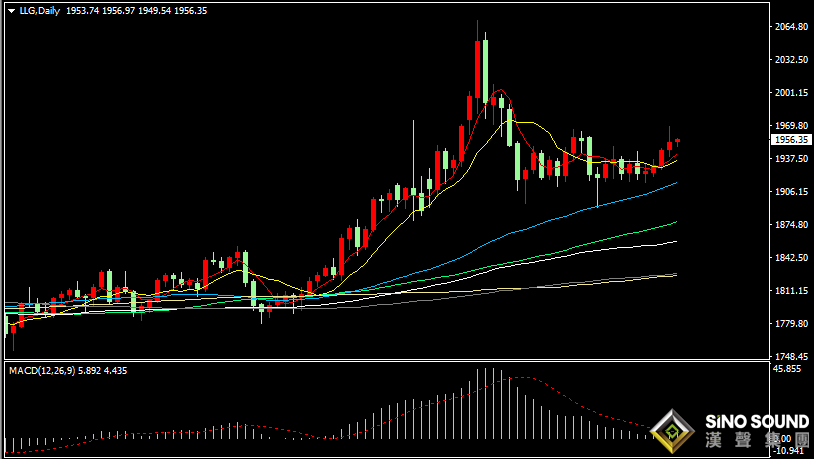
Task: Click the 1874.80 price axis label
Action: (x=792, y=225)
